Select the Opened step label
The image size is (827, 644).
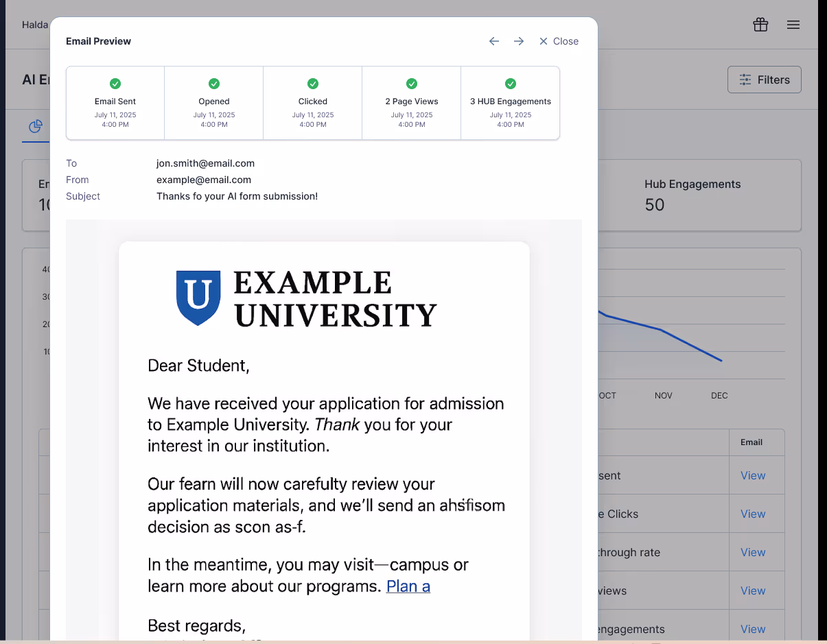click(x=214, y=102)
